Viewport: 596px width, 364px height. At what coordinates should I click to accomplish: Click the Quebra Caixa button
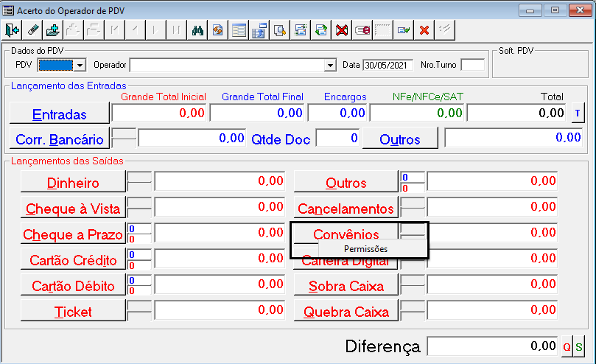tap(346, 311)
